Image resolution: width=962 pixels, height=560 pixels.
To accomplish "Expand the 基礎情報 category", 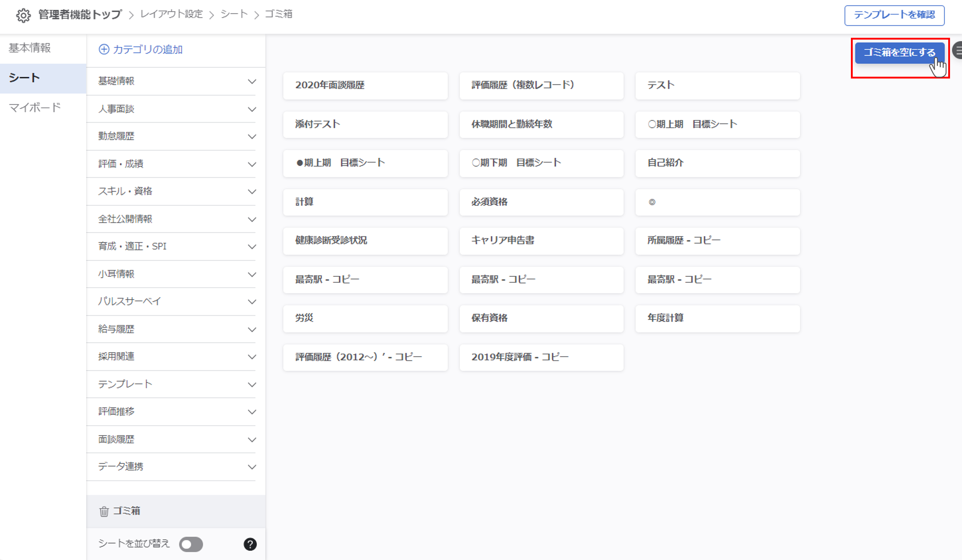I will tap(252, 81).
